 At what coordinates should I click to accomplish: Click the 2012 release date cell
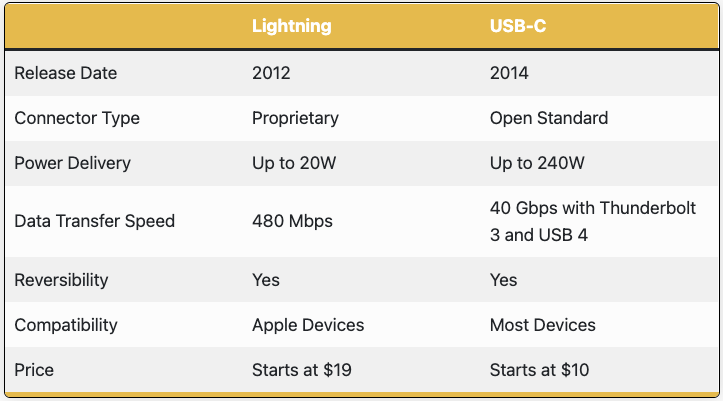(271, 73)
